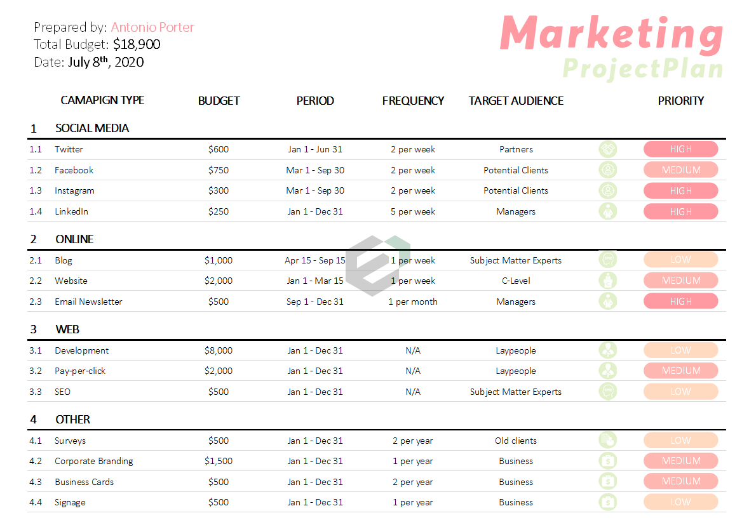Screen dimensions: 756x532
Task: Click the $8,000 Development budget cell
Action: pyautogui.click(x=219, y=350)
